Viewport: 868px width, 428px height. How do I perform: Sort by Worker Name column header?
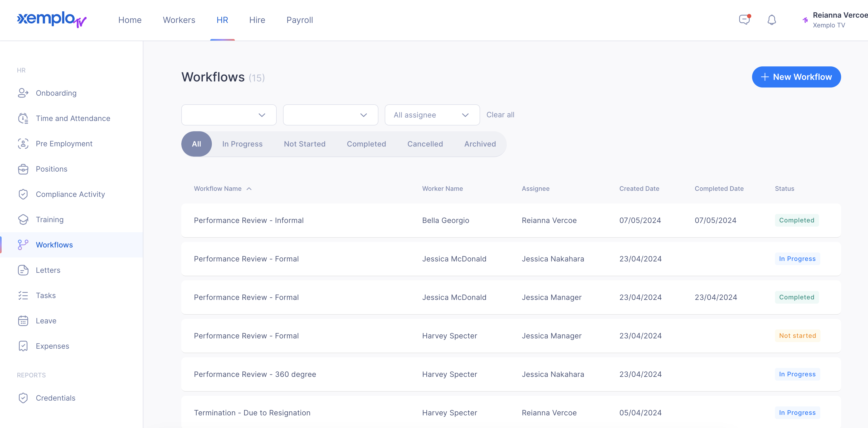point(442,189)
